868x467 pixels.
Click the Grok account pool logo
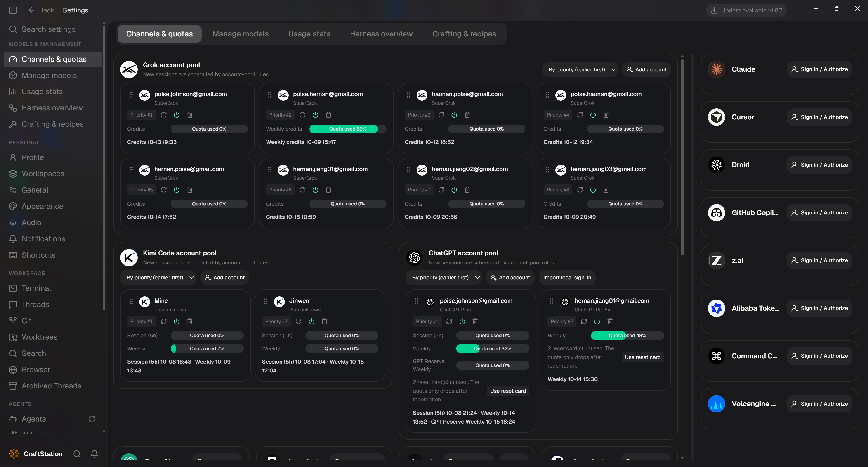pos(129,69)
